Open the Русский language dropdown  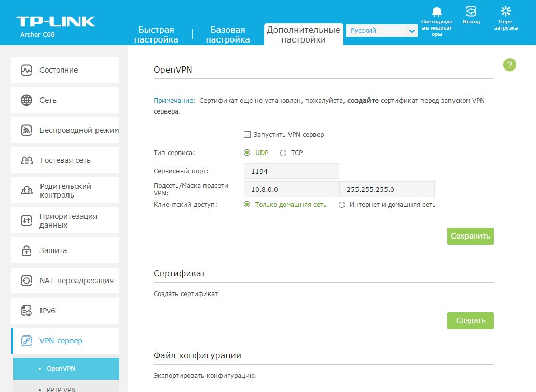(x=381, y=31)
